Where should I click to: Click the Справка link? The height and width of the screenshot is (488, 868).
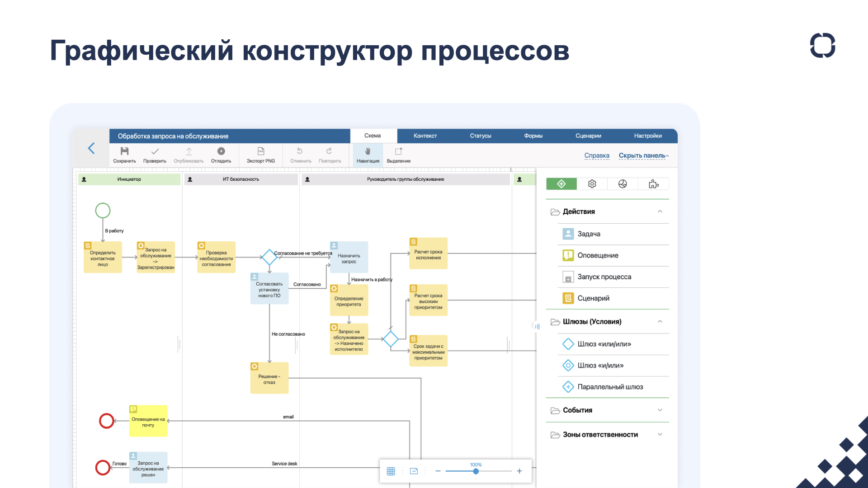596,155
